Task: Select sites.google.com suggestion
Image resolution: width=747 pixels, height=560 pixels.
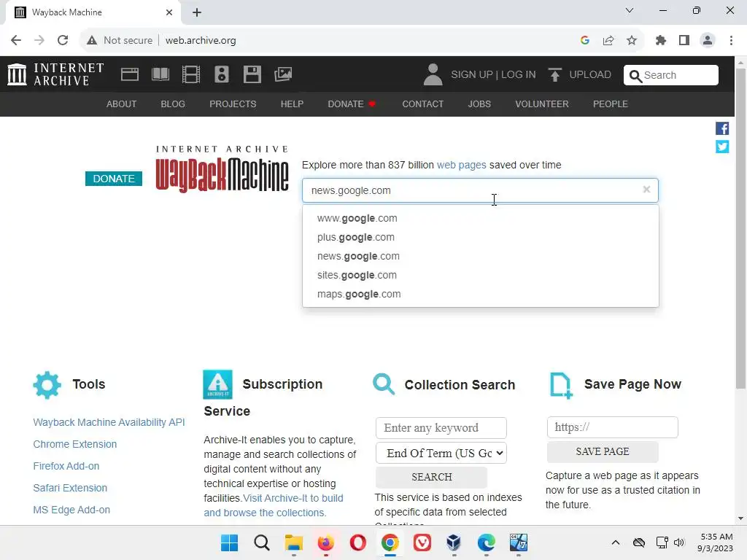Action: [480, 275]
